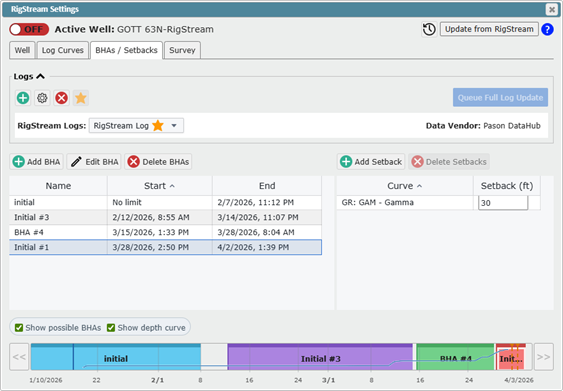
Task: Click the Setback value input field
Action: [x=503, y=203]
